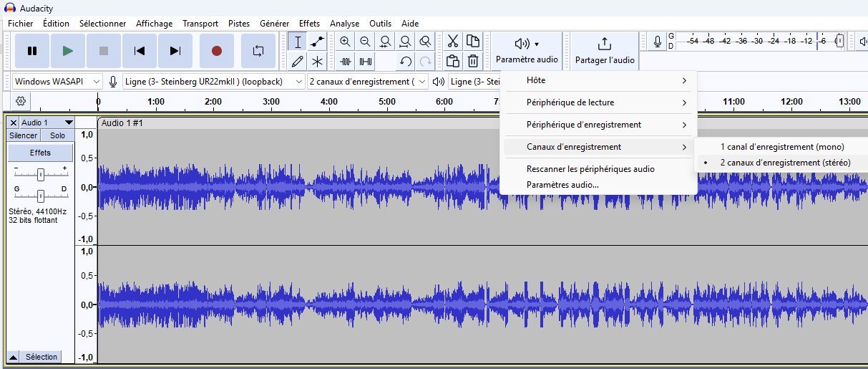Open the track Effets button
The width and height of the screenshot is (868, 369).
(40, 153)
